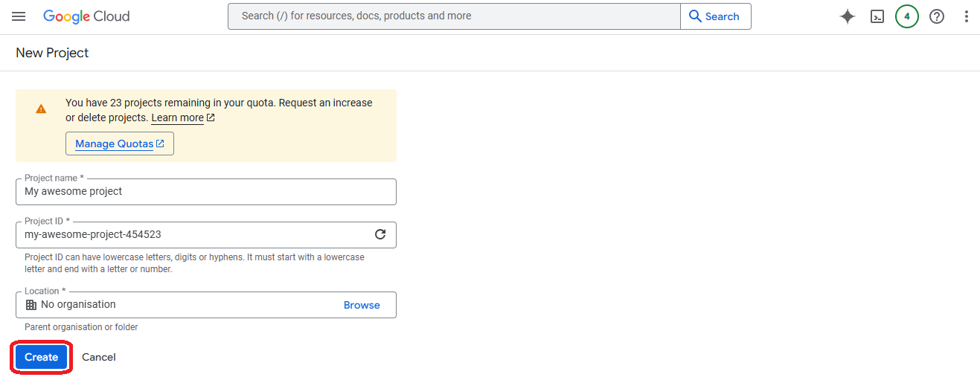Browse for a parent organisation location
The image size is (980, 380).
(362, 305)
